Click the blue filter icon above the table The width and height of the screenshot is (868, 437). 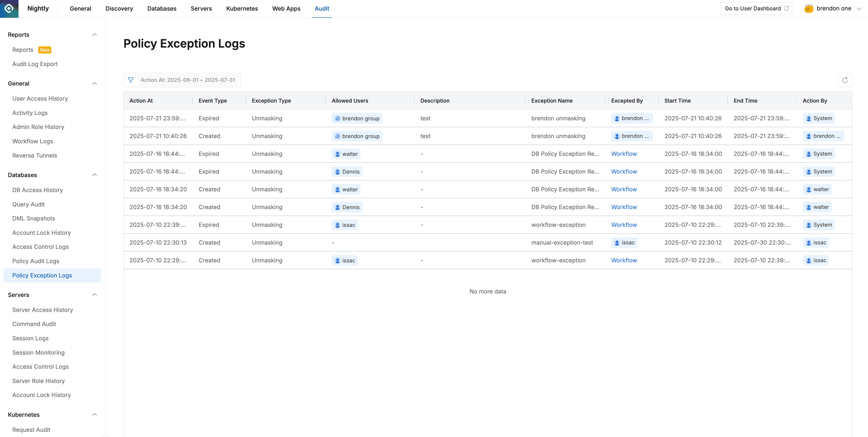[x=131, y=80]
